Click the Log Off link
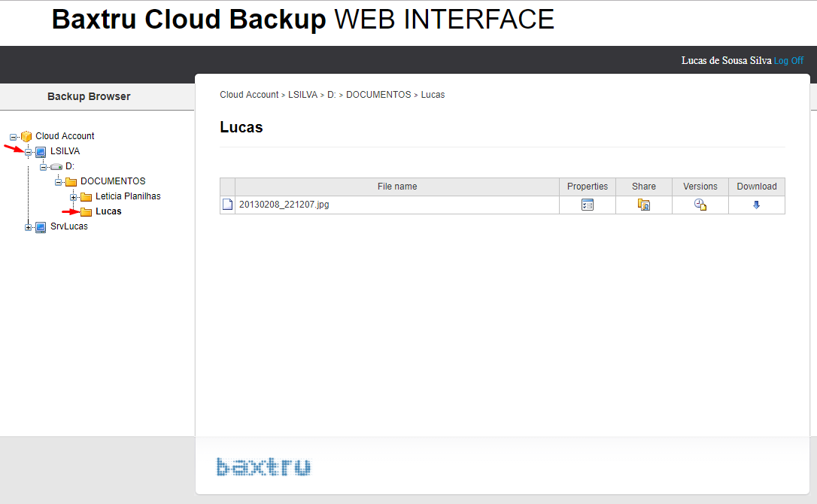817x504 pixels. [x=788, y=60]
